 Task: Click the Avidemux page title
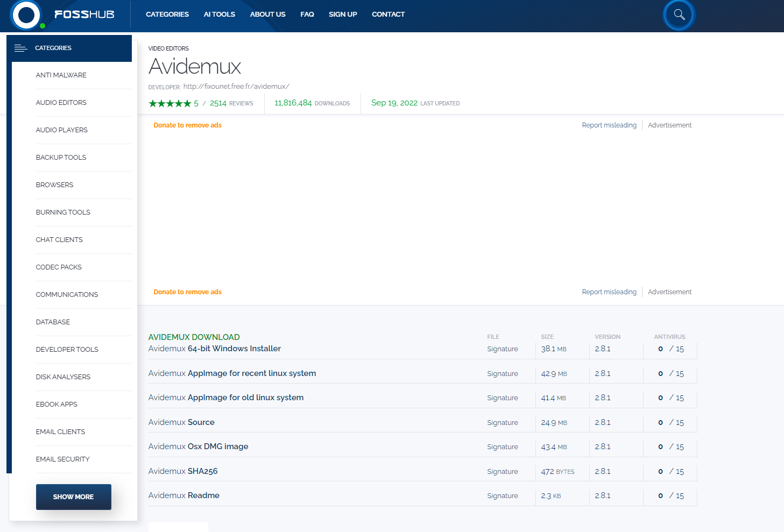tap(195, 67)
